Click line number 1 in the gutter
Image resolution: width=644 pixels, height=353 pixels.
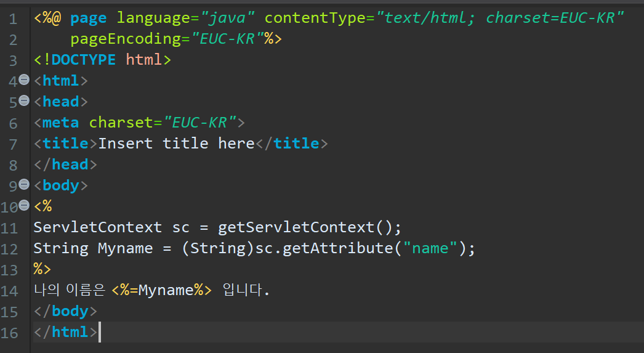coord(13,19)
